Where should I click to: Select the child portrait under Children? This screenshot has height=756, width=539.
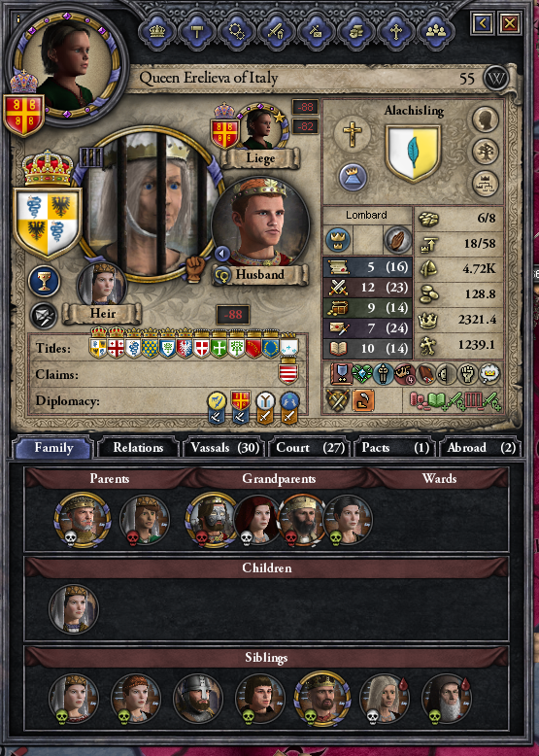pyautogui.click(x=74, y=608)
